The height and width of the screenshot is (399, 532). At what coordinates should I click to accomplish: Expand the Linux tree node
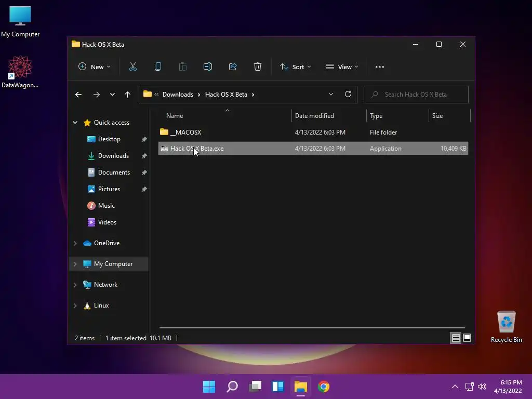[x=75, y=305]
